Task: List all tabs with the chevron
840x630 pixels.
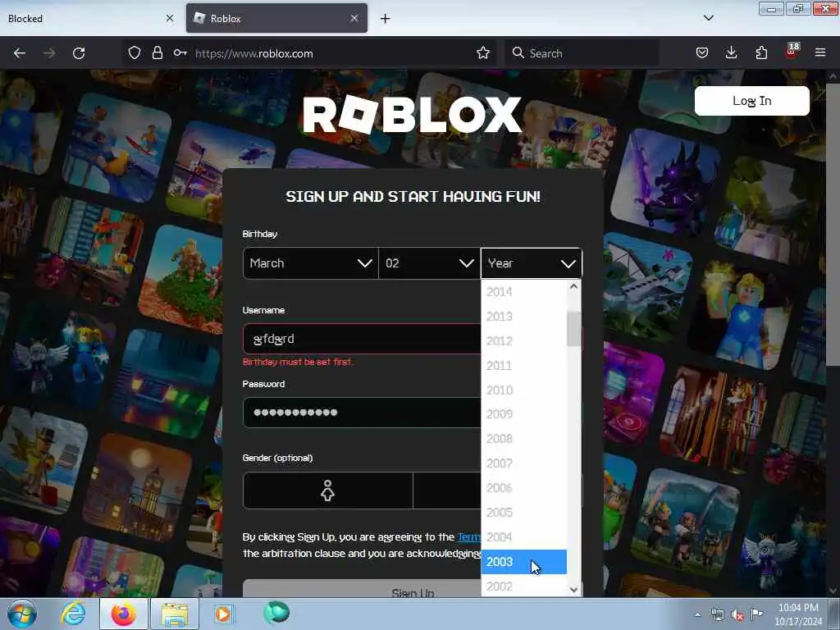Action: (x=709, y=18)
